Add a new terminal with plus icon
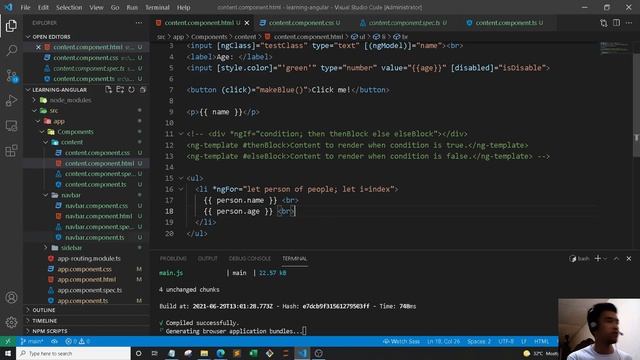 [598, 258]
